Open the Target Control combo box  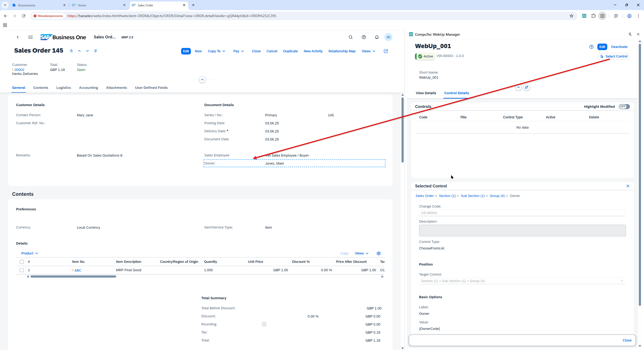click(522, 281)
